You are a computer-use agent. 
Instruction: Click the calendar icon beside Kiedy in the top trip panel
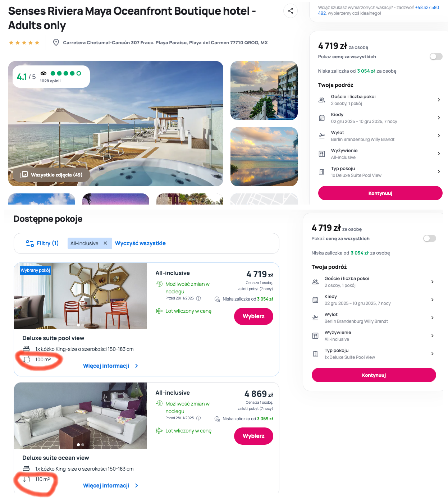(322, 118)
